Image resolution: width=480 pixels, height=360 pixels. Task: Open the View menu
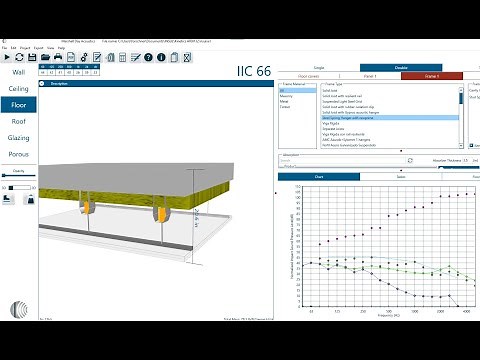(50, 48)
